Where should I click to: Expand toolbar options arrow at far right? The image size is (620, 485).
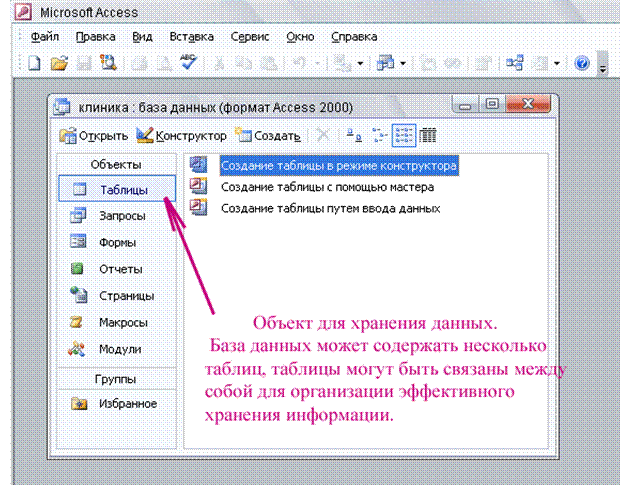click(602, 67)
